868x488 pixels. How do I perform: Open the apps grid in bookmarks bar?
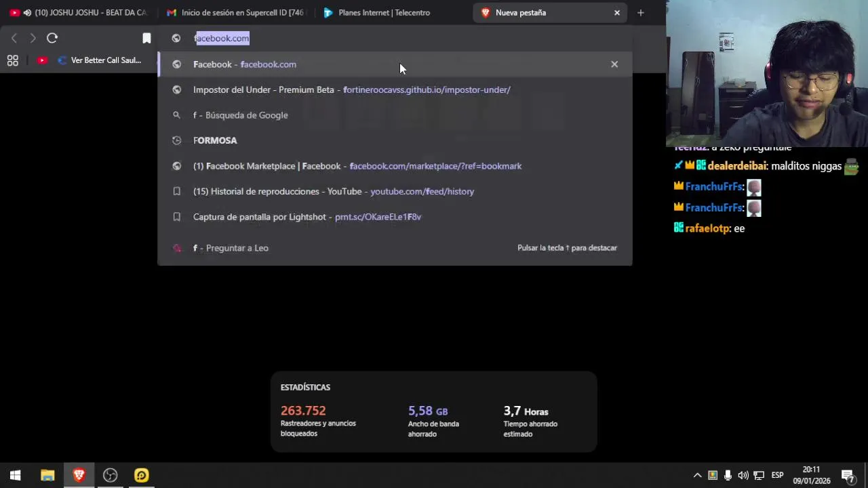[x=13, y=60]
